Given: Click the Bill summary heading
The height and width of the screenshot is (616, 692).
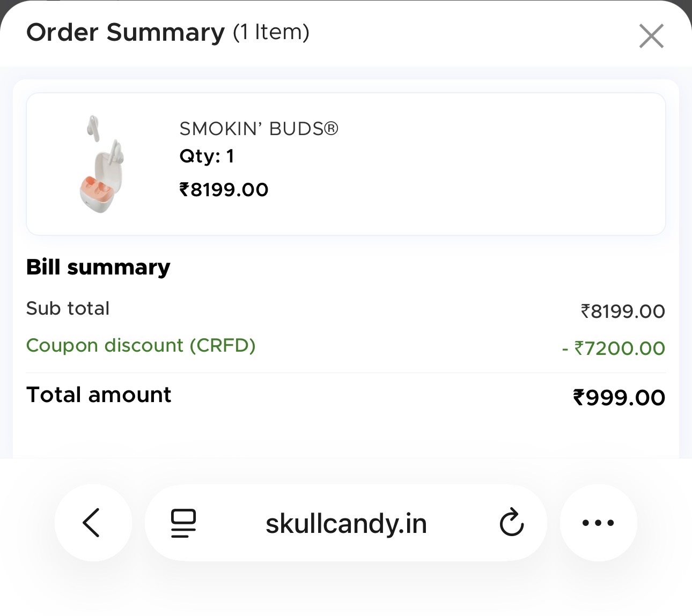Looking at the screenshot, I should pos(98,267).
